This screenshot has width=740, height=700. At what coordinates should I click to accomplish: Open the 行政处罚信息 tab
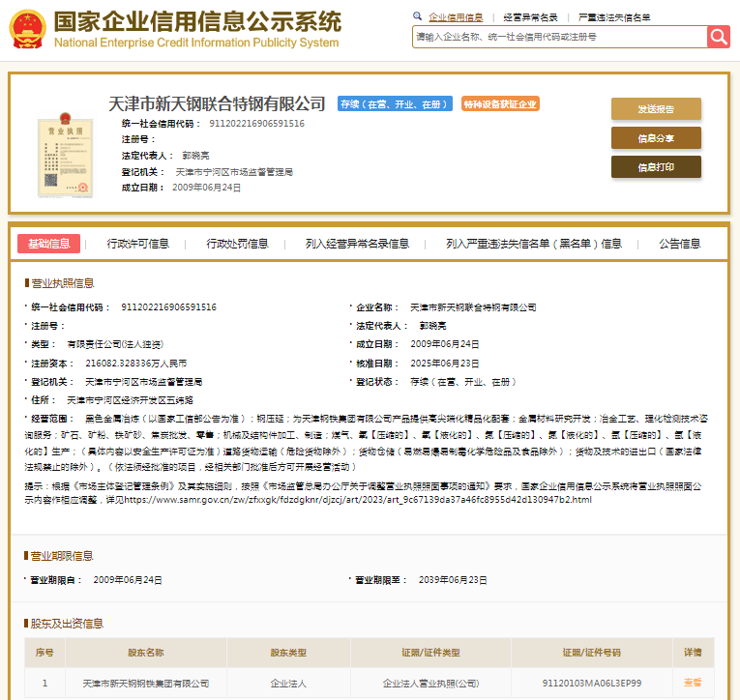pyautogui.click(x=237, y=244)
